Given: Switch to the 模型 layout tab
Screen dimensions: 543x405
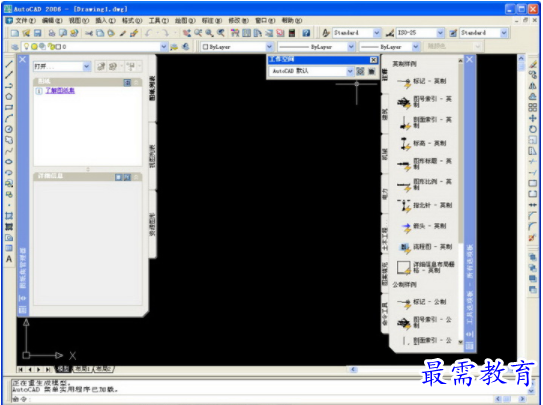Looking at the screenshot, I should click(63, 369).
